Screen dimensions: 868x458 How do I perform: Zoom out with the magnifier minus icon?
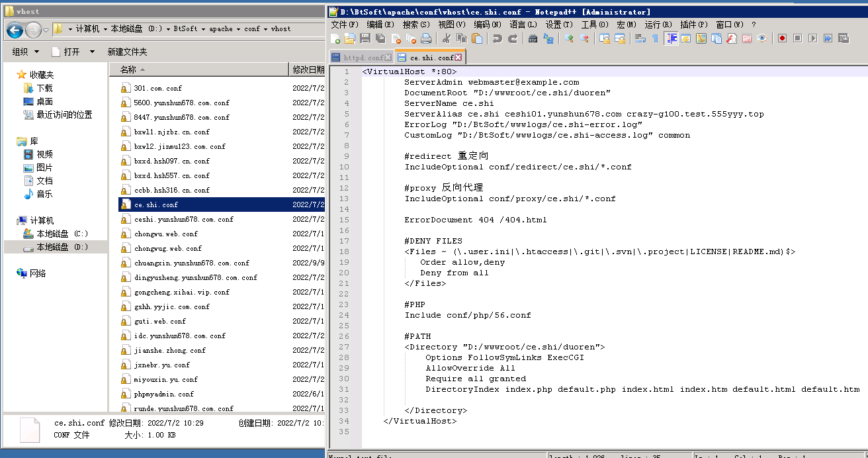(x=584, y=38)
